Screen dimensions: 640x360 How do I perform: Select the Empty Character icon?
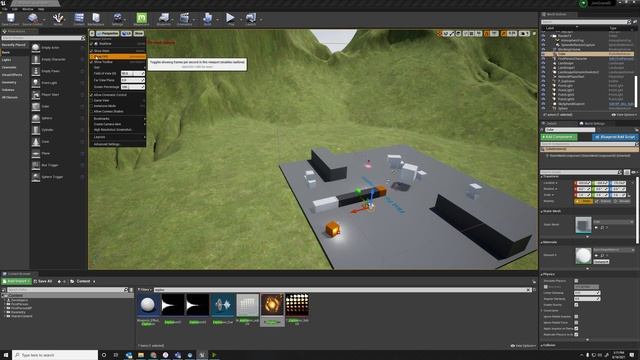36,60
